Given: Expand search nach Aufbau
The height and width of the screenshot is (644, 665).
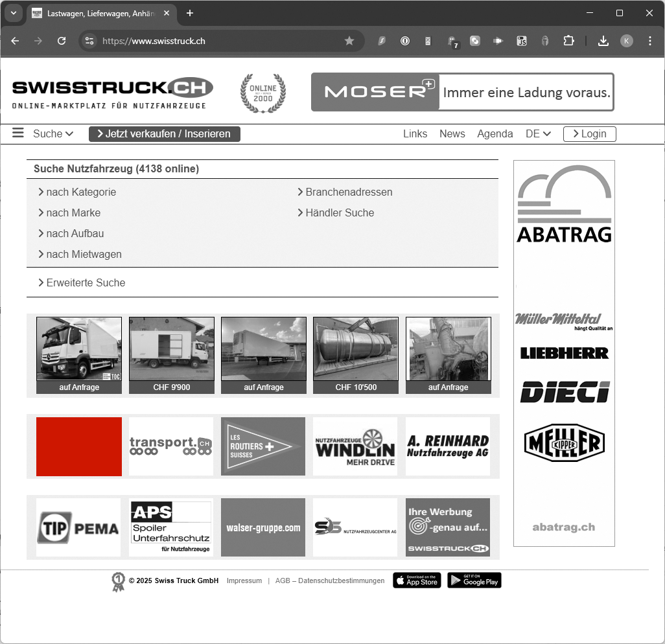Looking at the screenshot, I should (71, 234).
